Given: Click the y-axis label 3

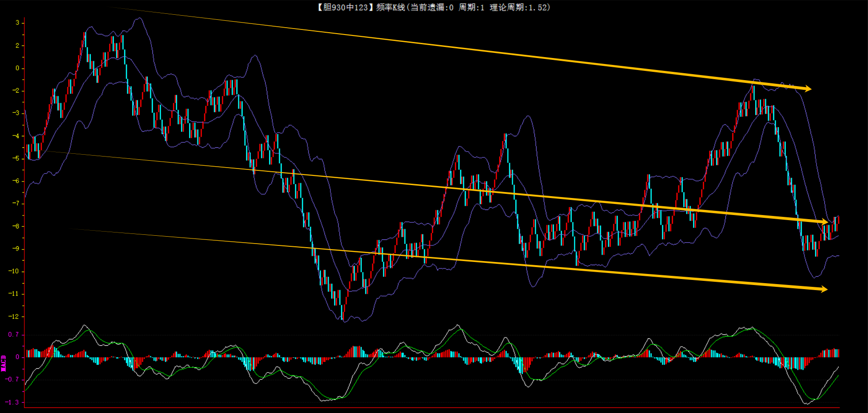Looking at the screenshot, I should click(17, 23).
